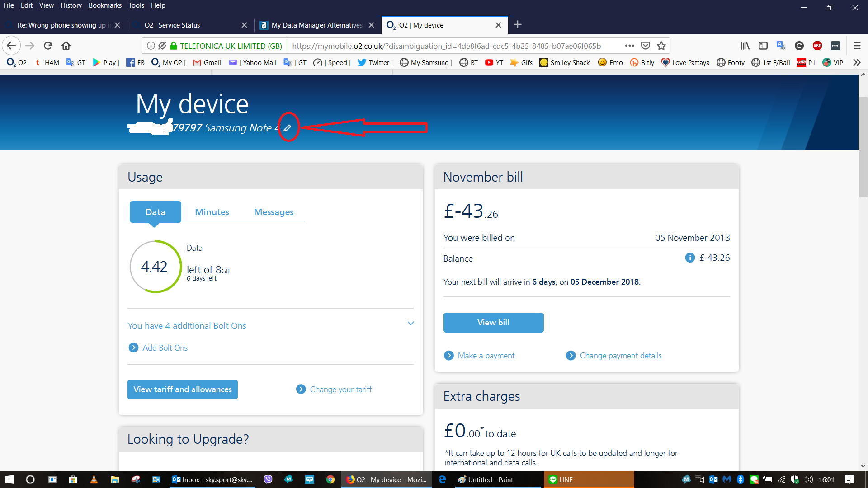Click the Firefox Library icon

pyautogui.click(x=745, y=46)
